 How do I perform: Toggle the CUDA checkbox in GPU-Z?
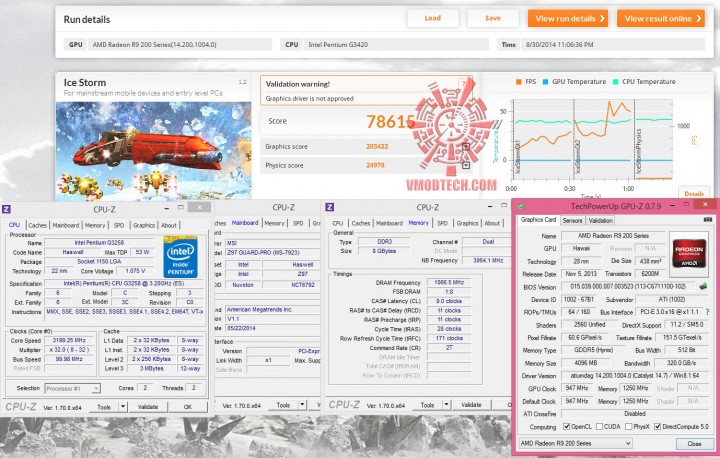[599, 426]
